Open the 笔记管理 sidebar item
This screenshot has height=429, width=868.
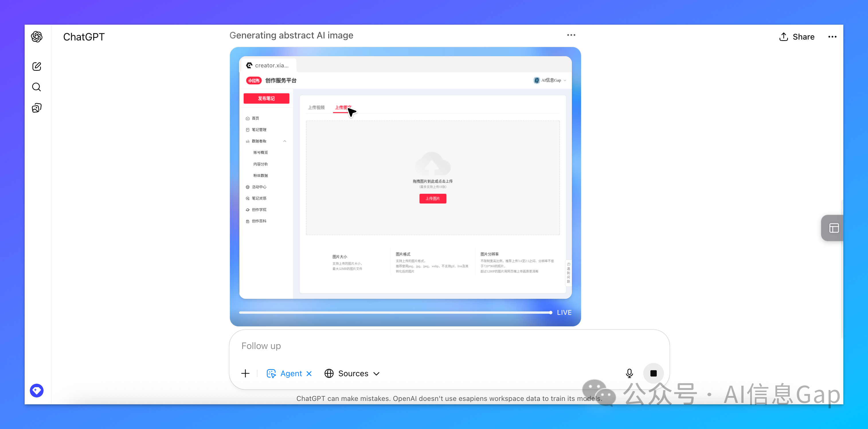pyautogui.click(x=259, y=130)
